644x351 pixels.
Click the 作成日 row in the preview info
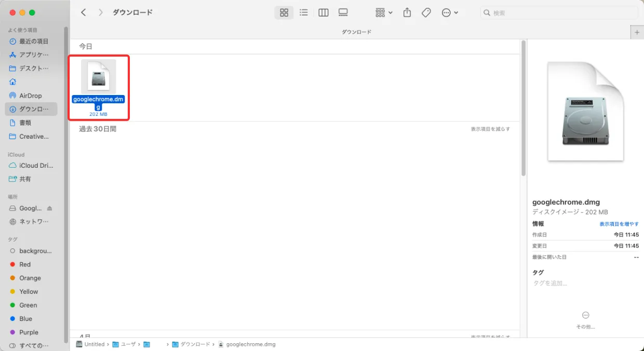(585, 235)
